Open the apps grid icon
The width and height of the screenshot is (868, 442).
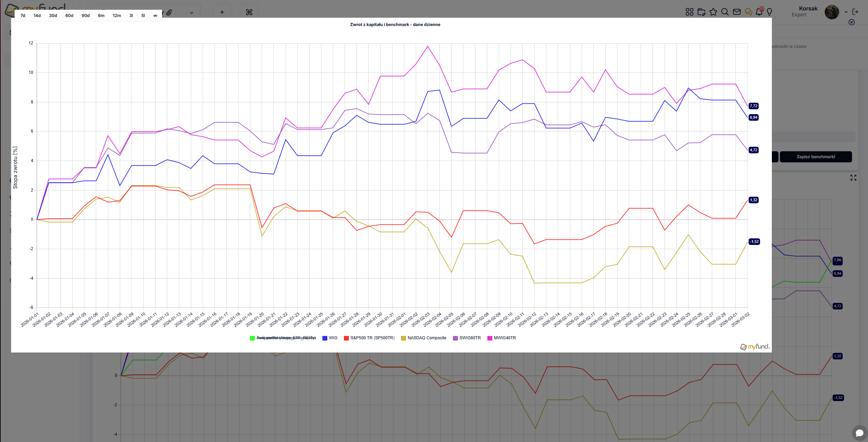[689, 12]
